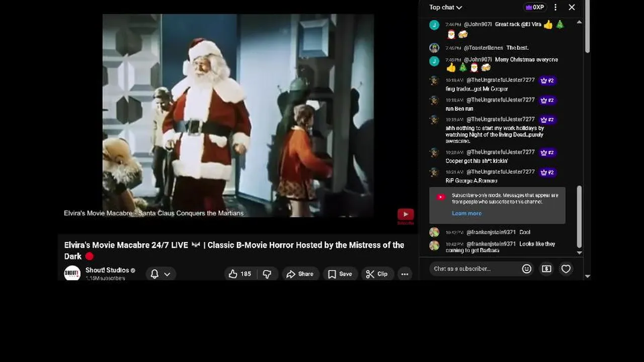This screenshot has width=644, height=362.
Task: Open the Shout! Studios channel name link
Action: tap(107, 270)
